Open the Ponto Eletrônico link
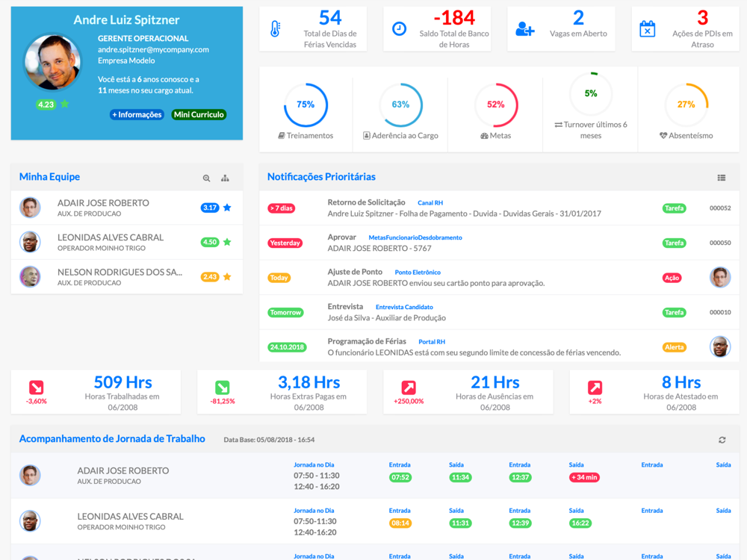The height and width of the screenshot is (560, 747). point(418,273)
